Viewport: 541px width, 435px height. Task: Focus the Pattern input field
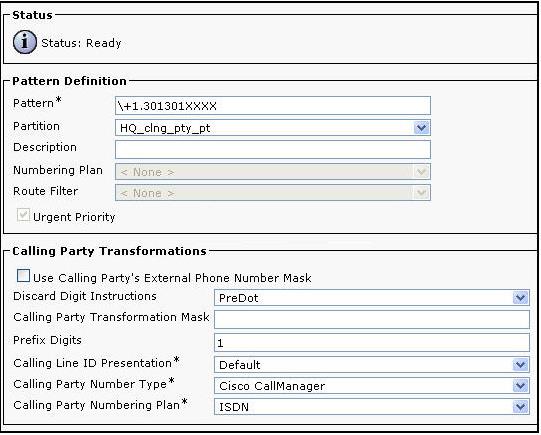tap(273, 106)
